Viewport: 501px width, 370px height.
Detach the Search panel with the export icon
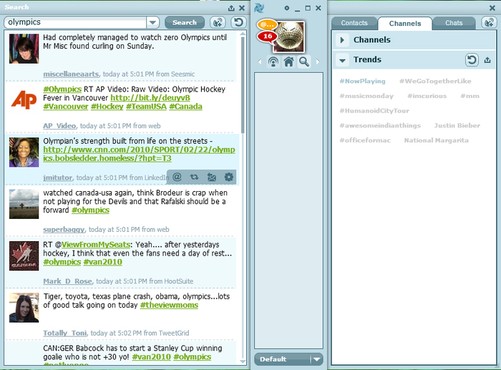pos(231,8)
